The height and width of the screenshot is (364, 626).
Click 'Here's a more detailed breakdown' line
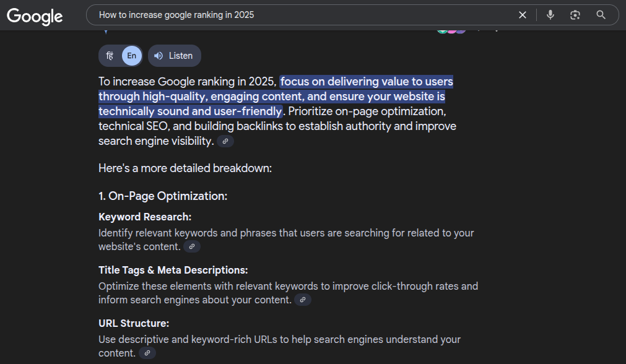185,168
